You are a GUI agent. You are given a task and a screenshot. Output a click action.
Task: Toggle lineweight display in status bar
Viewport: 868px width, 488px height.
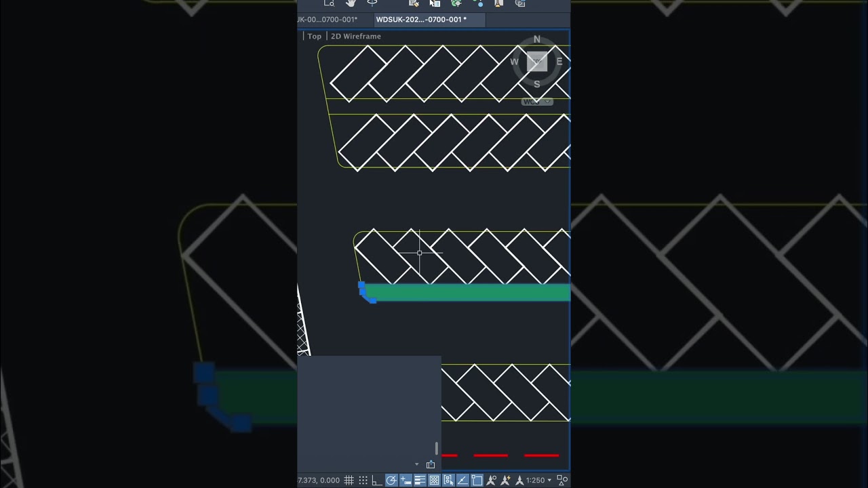pos(420,481)
